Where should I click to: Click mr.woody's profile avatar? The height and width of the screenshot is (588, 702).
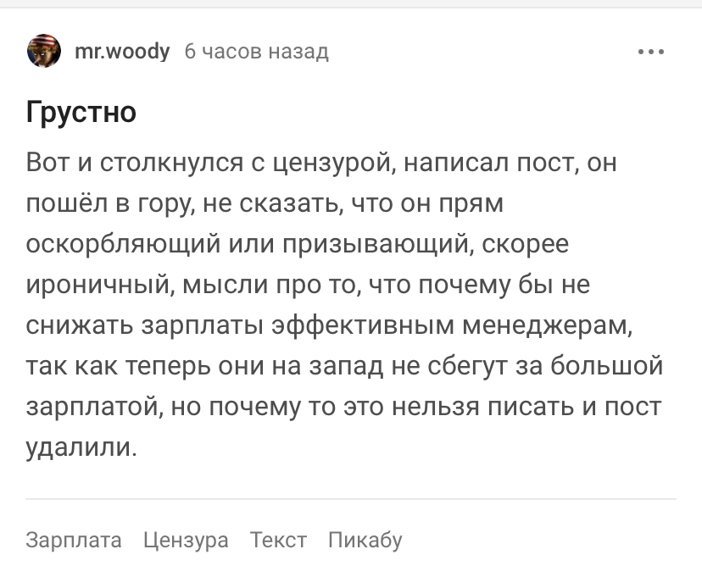42,53
